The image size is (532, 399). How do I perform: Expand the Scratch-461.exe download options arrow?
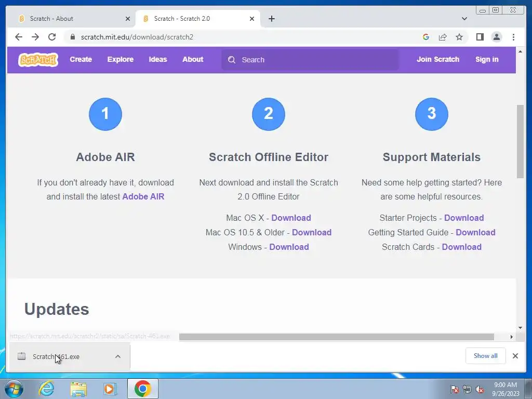coord(118,356)
